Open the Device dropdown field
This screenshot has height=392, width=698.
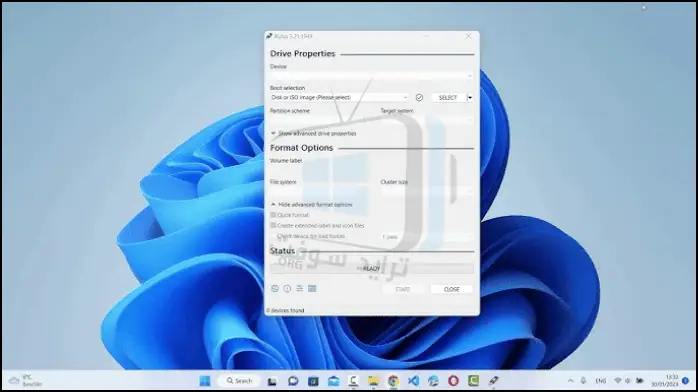(x=372, y=76)
